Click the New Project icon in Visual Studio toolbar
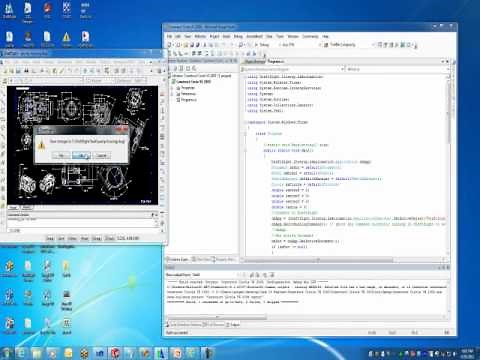The height and width of the screenshot is (360, 480). (170, 44)
